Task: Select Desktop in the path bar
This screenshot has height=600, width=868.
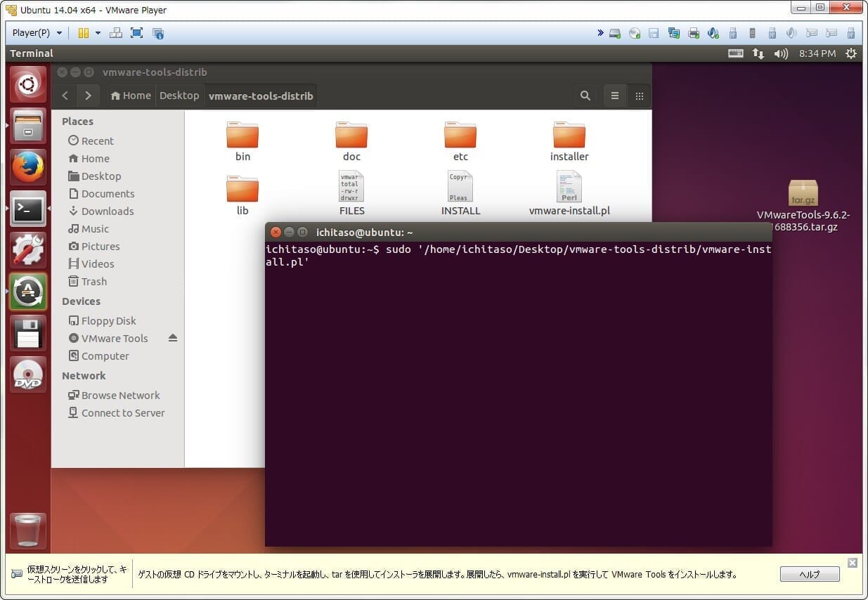Action: (x=179, y=96)
